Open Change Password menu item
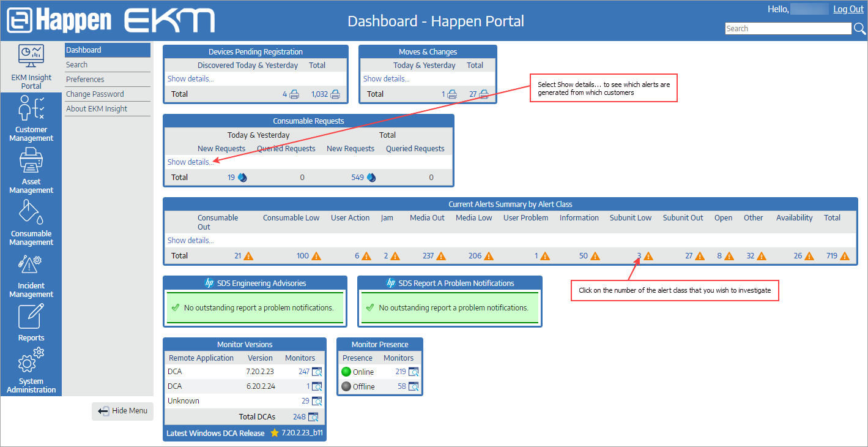The width and height of the screenshot is (868, 447). click(x=108, y=94)
